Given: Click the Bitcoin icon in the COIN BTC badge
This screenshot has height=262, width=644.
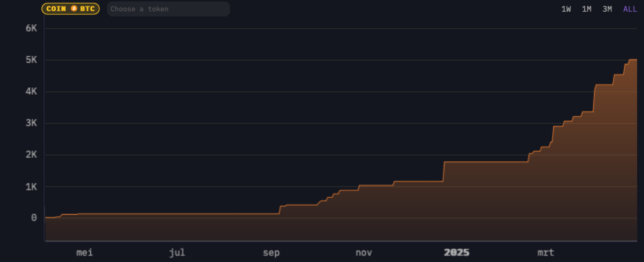Looking at the screenshot, I should 74,9.
